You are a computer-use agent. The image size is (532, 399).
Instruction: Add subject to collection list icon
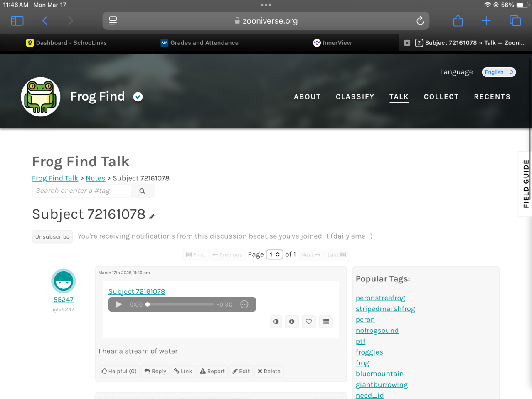point(326,322)
